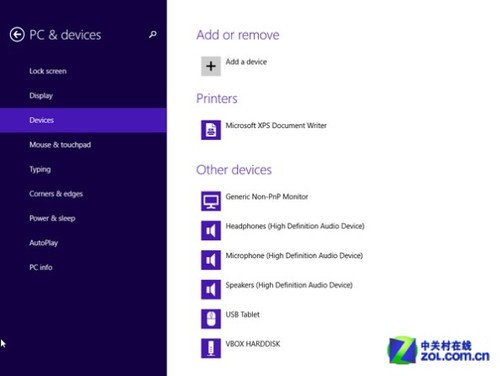Click the plus icon for Add a device
Screen dimensions: 500x376
(x=211, y=66)
